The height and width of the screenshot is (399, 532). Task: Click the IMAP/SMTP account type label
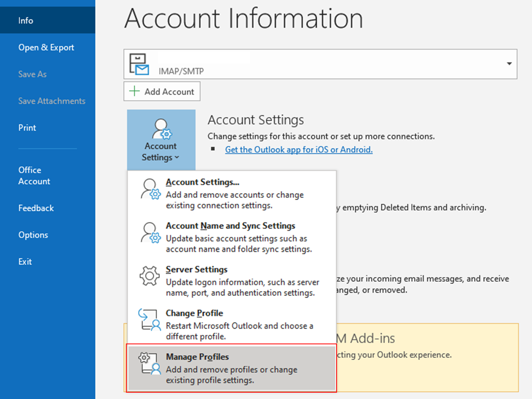[181, 71]
